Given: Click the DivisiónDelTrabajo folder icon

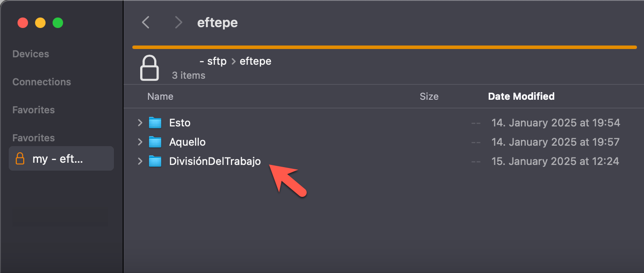Looking at the screenshot, I should pyautogui.click(x=155, y=161).
